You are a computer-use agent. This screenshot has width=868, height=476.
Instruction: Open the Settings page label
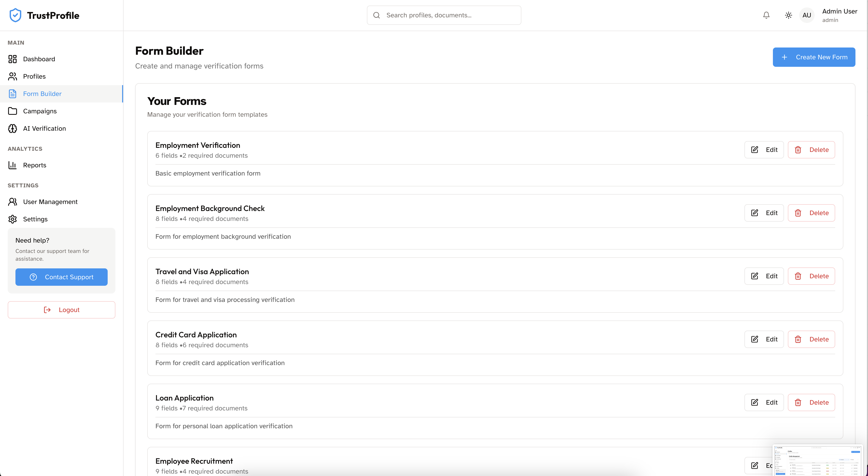click(x=35, y=219)
